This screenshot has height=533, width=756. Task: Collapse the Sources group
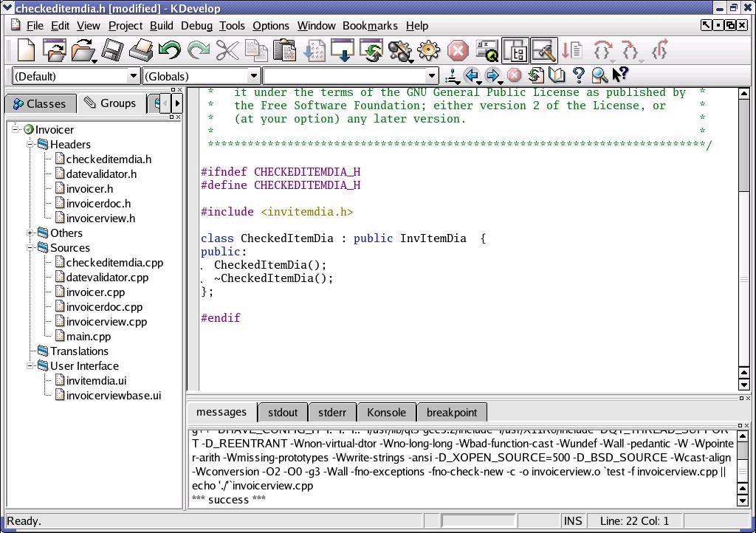coord(30,248)
